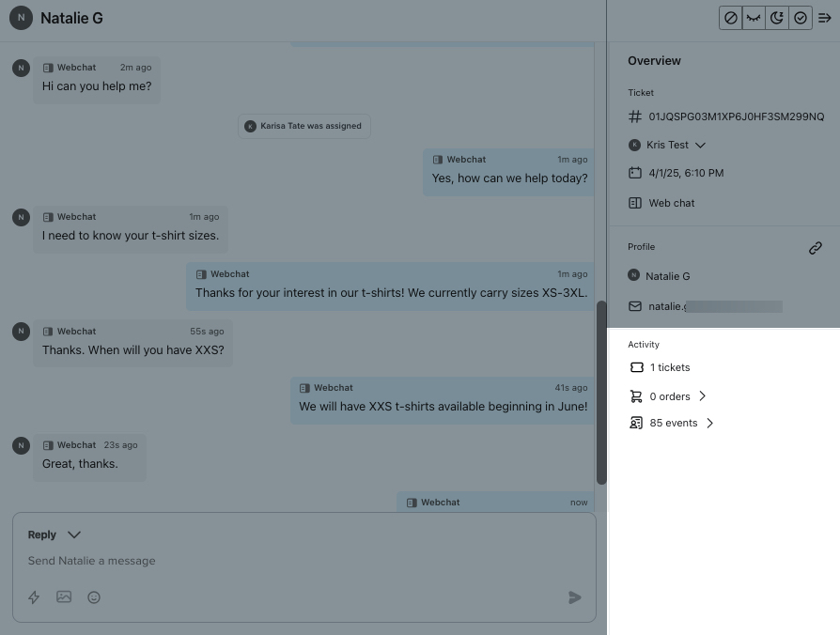
Task: Attach an image using the picture icon
Action: 64,596
